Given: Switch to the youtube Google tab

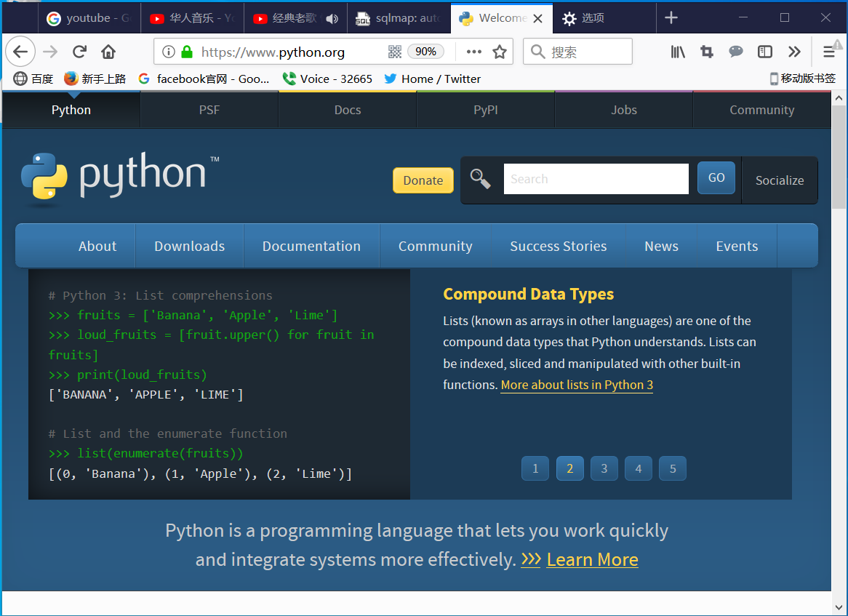Looking at the screenshot, I should [89, 18].
